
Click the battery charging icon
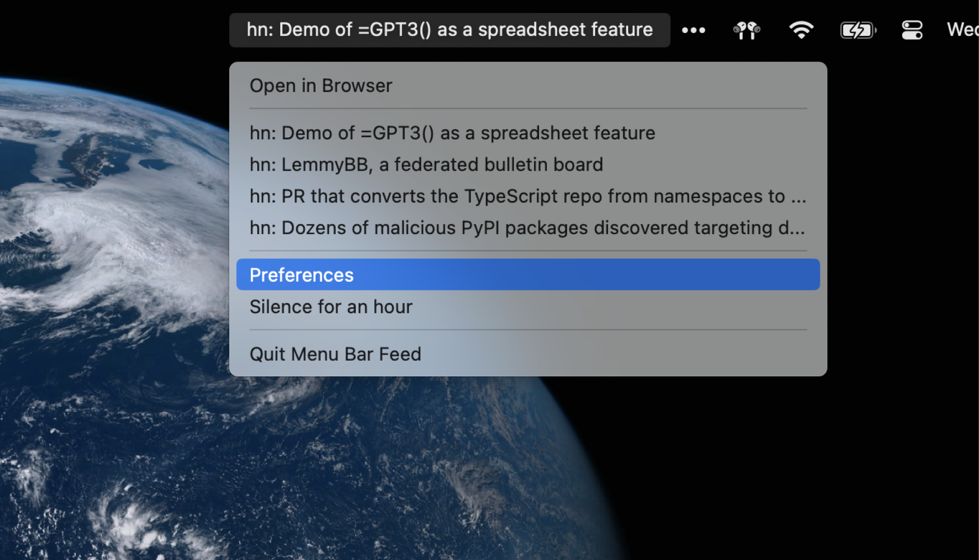(x=857, y=30)
